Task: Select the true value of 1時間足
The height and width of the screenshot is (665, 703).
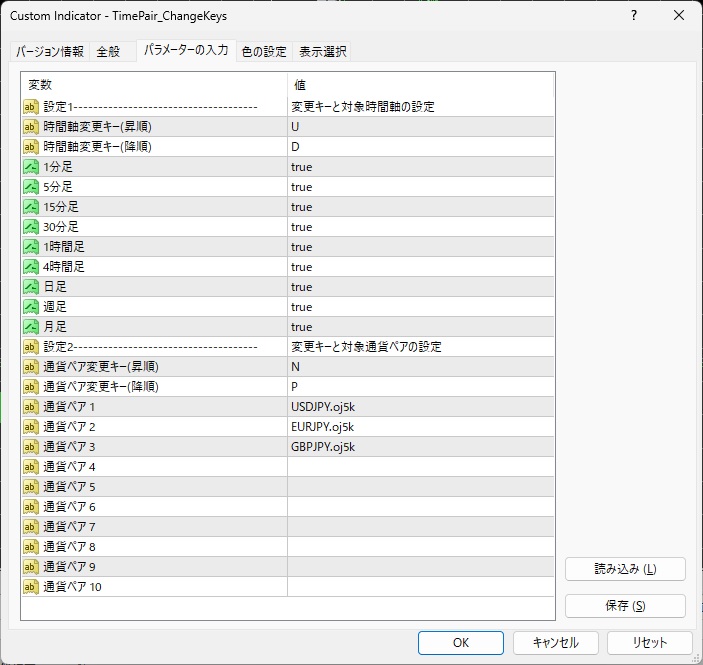Action: point(301,247)
